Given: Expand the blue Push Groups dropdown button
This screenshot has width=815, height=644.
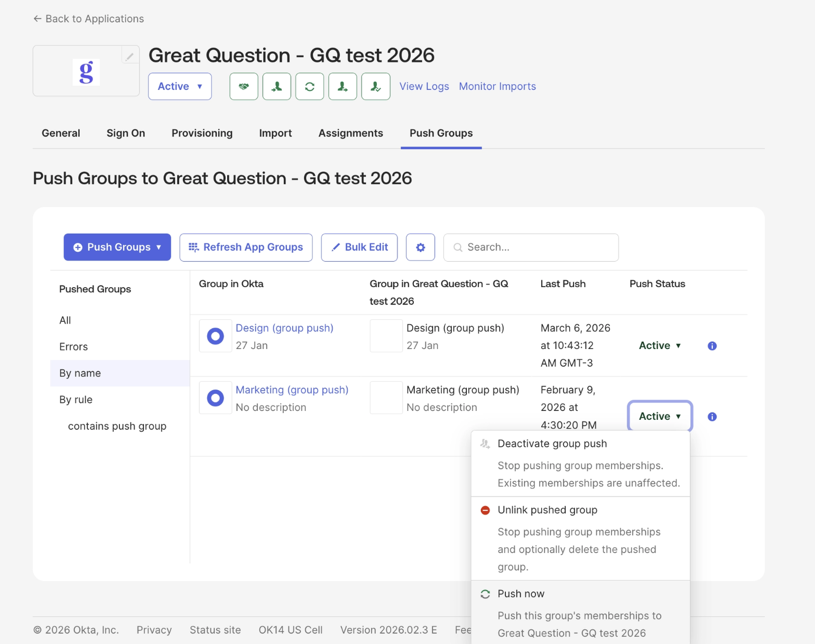Looking at the screenshot, I should pyautogui.click(x=117, y=247).
